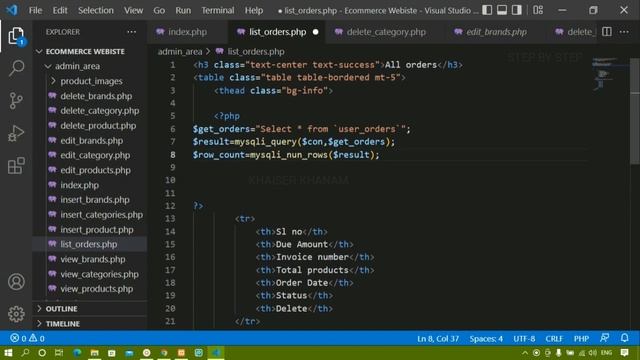Toggle secondary side bar layout icon
The image size is (640, 360).
click(516, 10)
